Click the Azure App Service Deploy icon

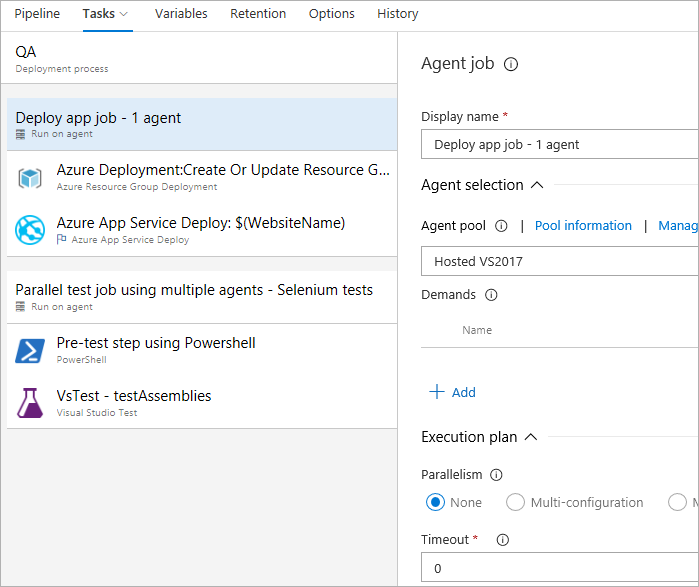pos(30,230)
